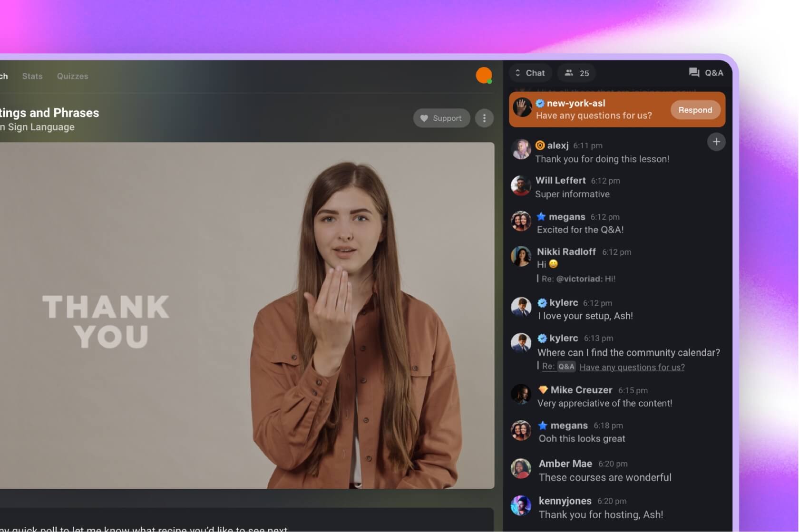Image resolution: width=799 pixels, height=532 pixels.
Task: Click the Q&A tag in kylerc's reply
Action: (566, 367)
